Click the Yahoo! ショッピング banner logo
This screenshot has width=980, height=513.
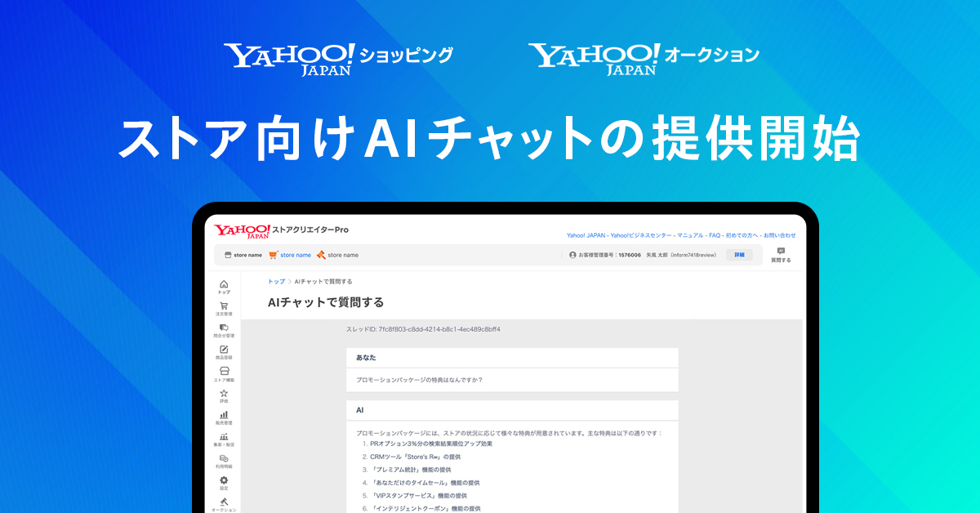click(x=338, y=59)
